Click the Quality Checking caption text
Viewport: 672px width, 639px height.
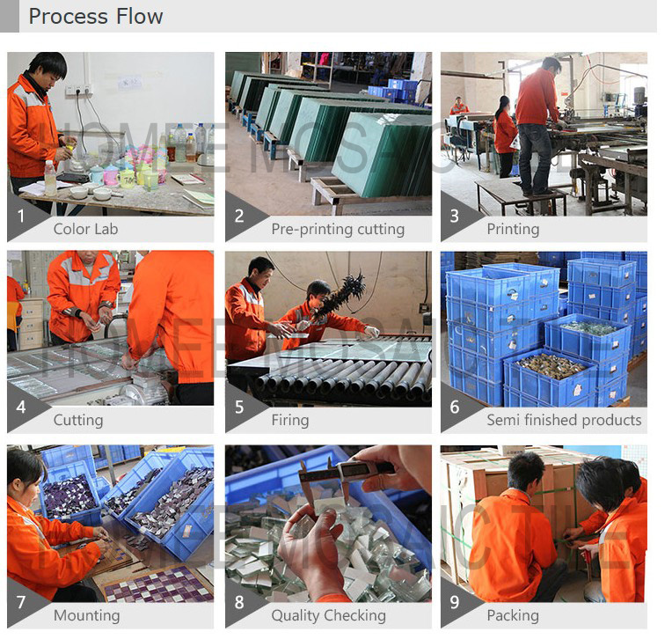click(x=329, y=615)
